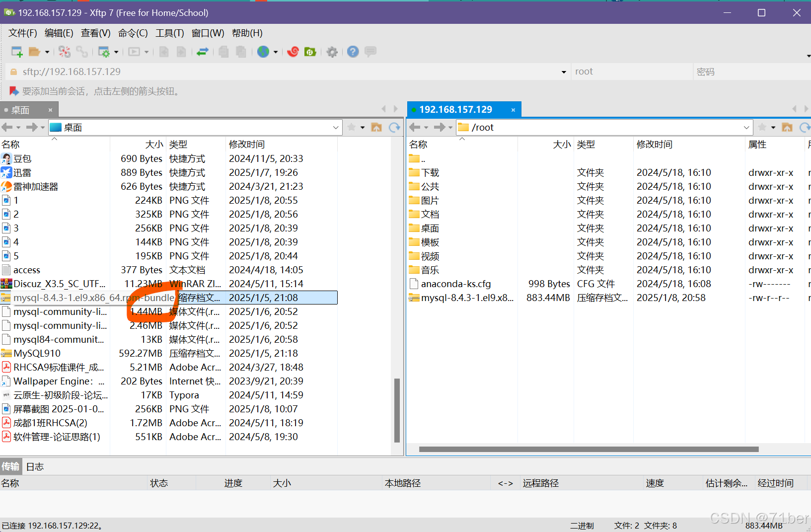Click local pane home folder icon

tap(376, 128)
